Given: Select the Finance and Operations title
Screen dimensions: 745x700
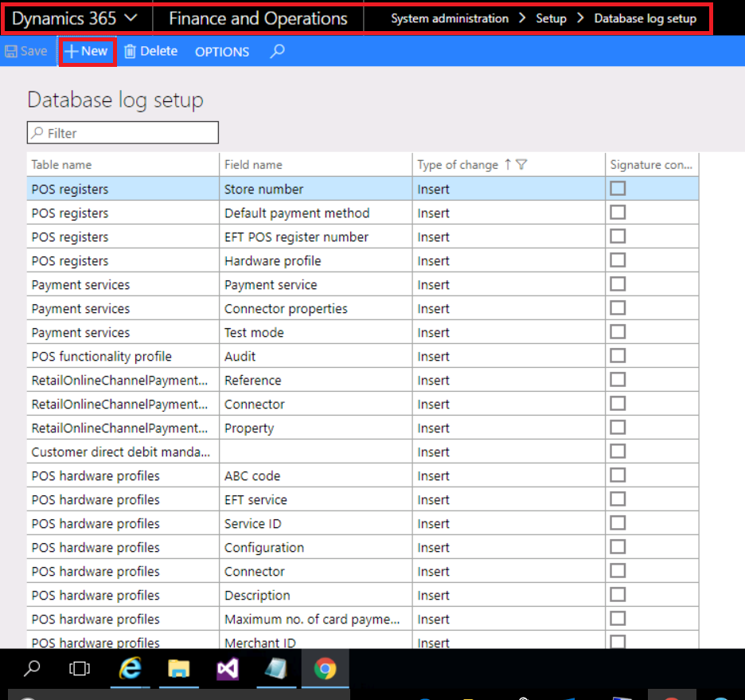Looking at the screenshot, I should [x=257, y=17].
